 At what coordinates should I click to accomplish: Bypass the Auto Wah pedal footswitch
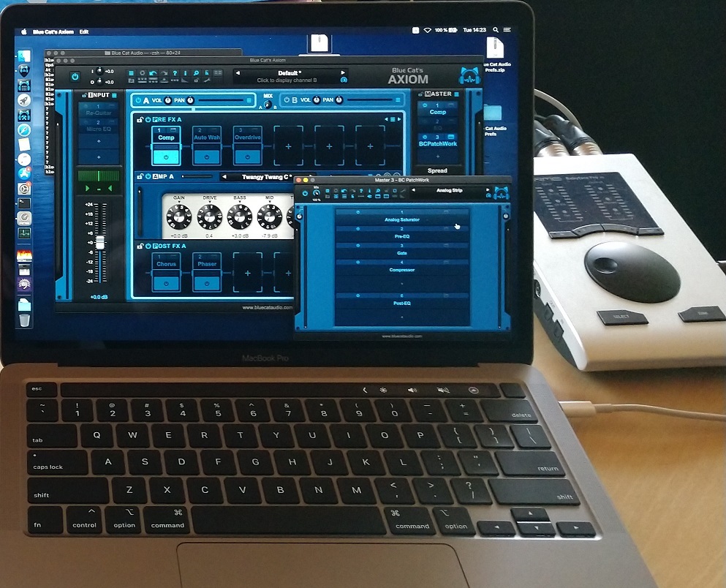(206, 157)
